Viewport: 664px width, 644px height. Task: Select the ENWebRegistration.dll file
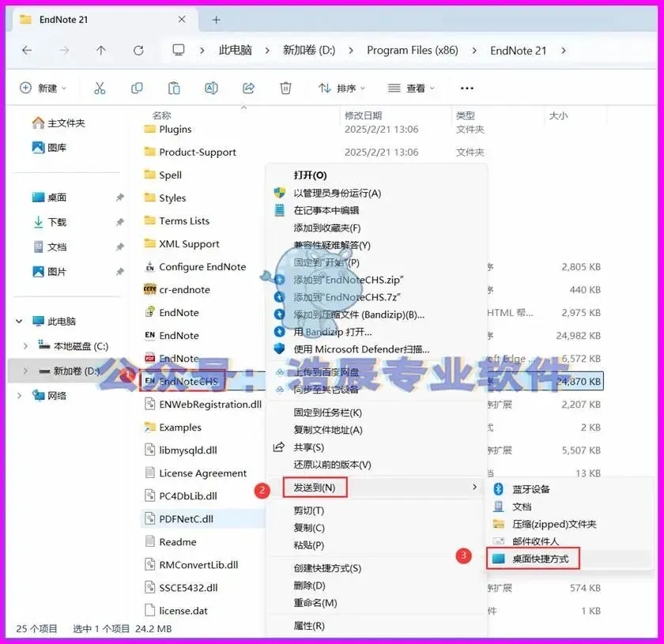coord(203,405)
